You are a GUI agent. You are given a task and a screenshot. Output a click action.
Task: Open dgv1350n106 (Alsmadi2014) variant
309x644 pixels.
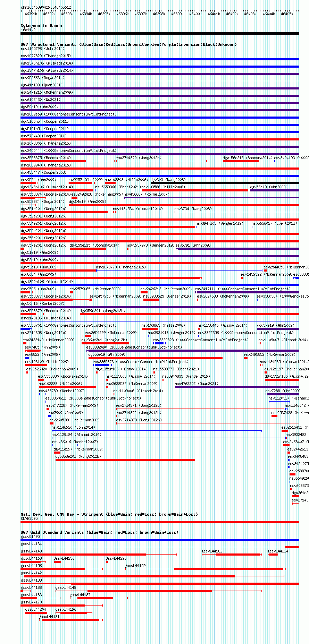coord(47,282)
